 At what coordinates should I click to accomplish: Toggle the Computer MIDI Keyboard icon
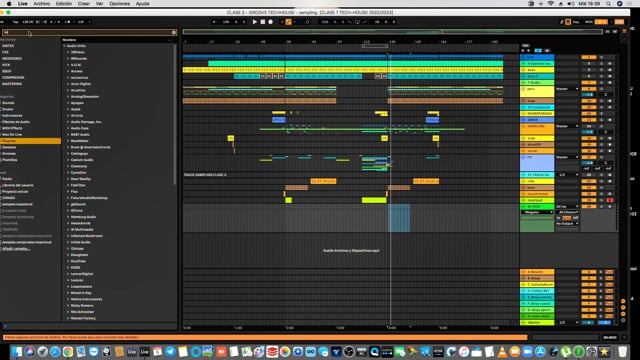tap(568, 22)
